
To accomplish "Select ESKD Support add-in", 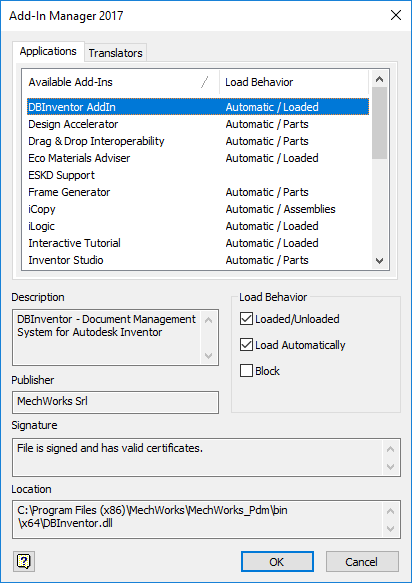I will [x=198, y=175].
